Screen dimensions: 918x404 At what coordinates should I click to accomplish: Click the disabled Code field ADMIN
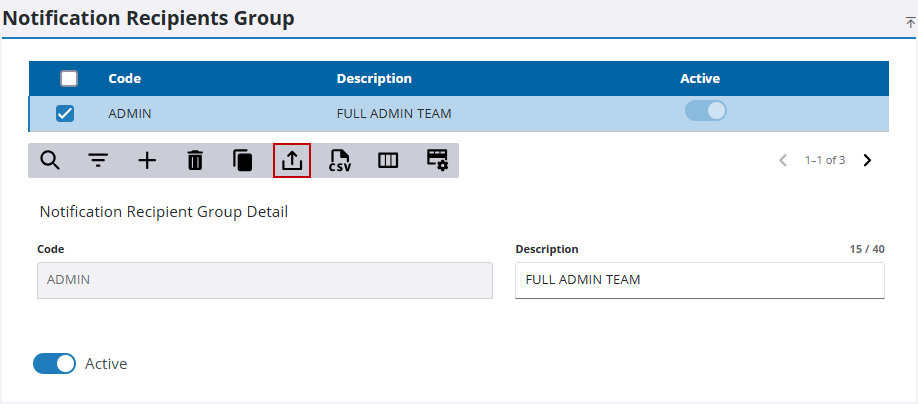(x=265, y=280)
